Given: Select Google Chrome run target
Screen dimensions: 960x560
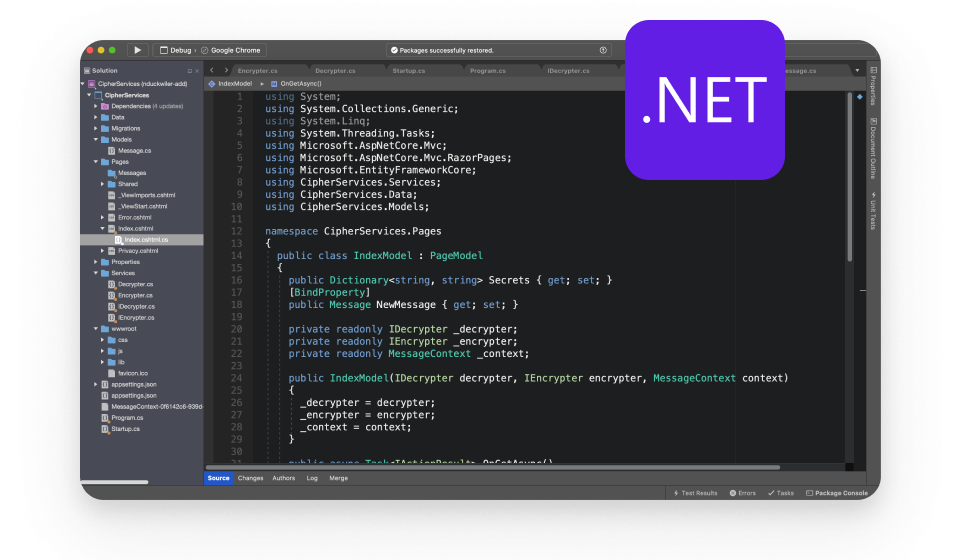Looking at the screenshot, I should (235, 50).
